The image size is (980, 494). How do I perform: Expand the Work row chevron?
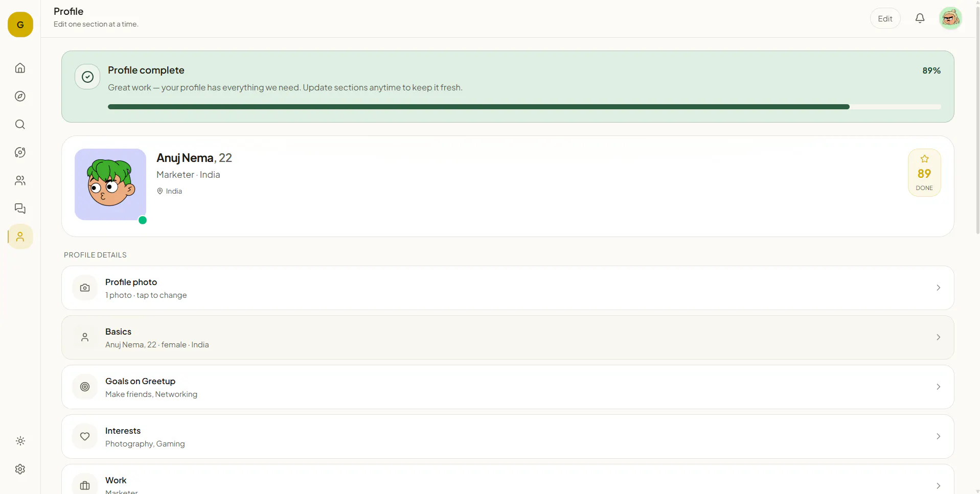tap(938, 486)
